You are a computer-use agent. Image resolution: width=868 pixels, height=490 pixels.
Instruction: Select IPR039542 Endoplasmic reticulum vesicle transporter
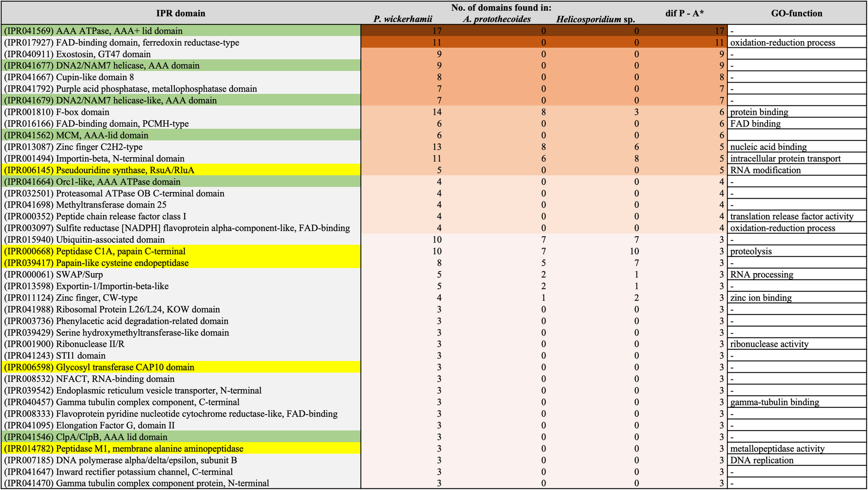(x=181, y=390)
